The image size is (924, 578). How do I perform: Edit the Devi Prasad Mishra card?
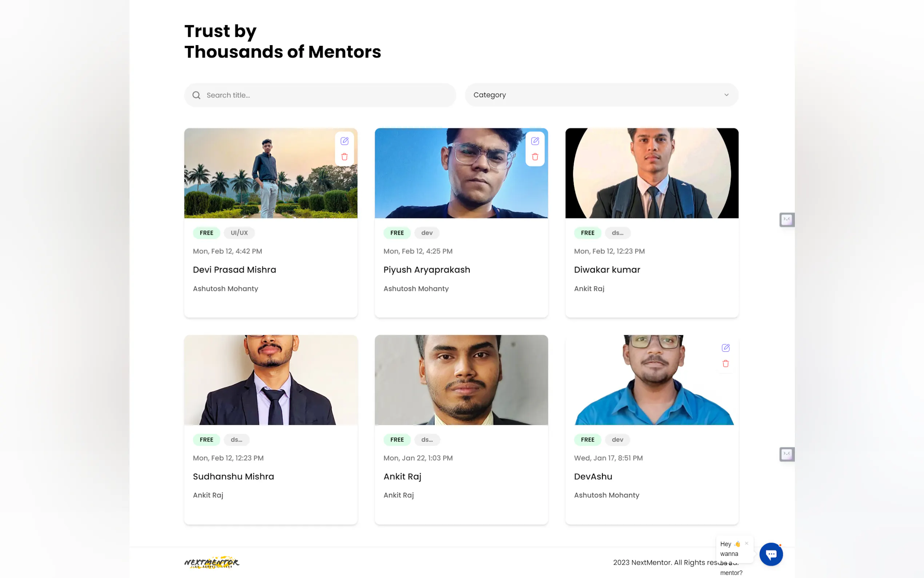(x=344, y=141)
